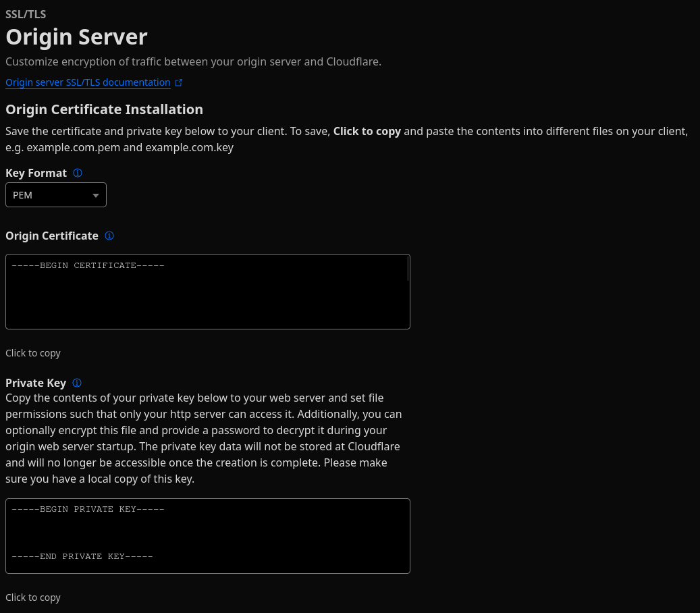This screenshot has height=613, width=700.
Task: Click inside the Private Key text box
Action: pos(207,533)
